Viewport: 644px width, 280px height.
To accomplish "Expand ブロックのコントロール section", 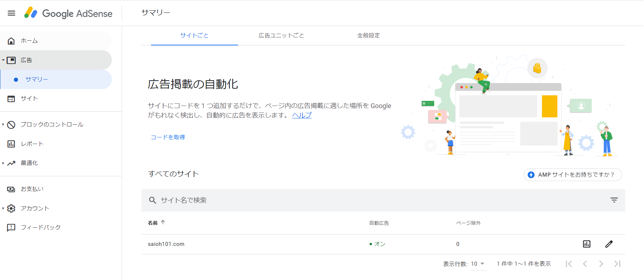I will click(x=3, y=125).
